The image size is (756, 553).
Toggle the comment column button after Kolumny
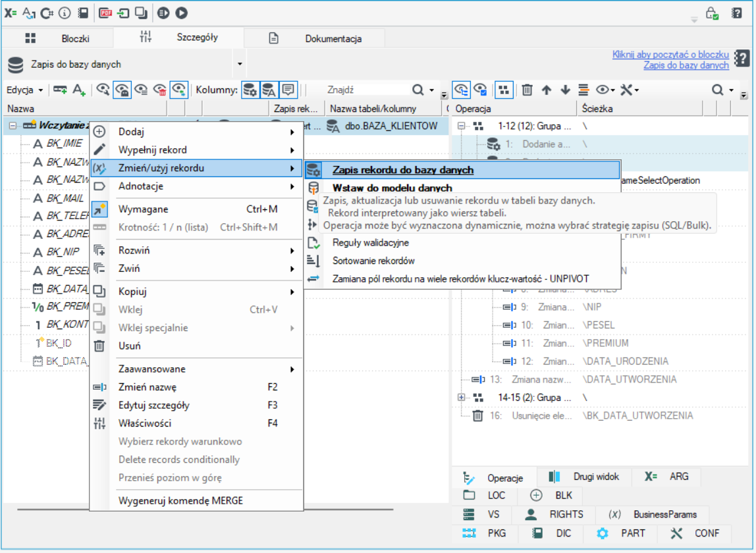pos(288,90)
